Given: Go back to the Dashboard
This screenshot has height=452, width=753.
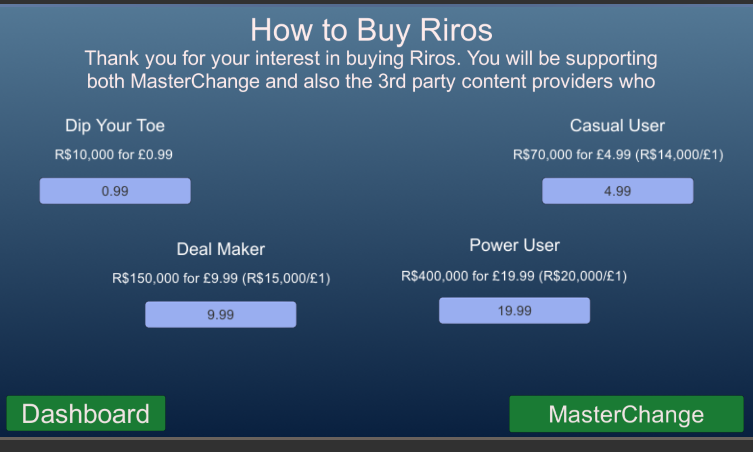Looking at the screenshot, I should coord(86,414).
